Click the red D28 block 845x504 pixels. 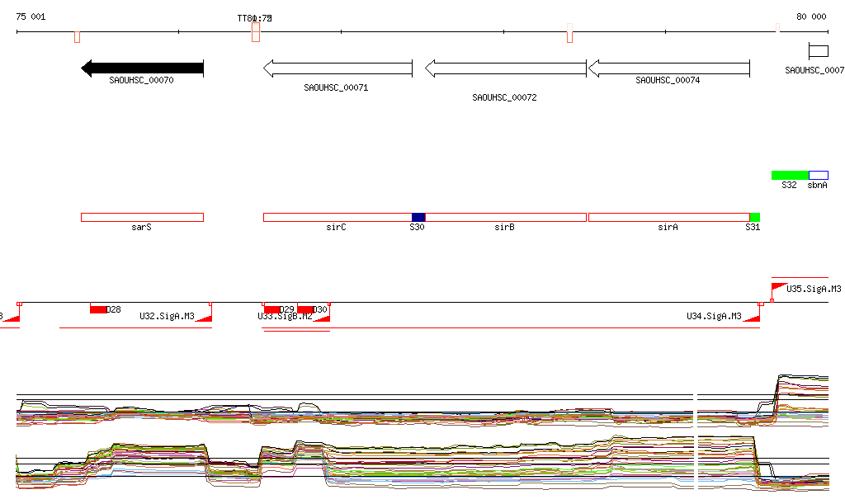pos(98,309)
